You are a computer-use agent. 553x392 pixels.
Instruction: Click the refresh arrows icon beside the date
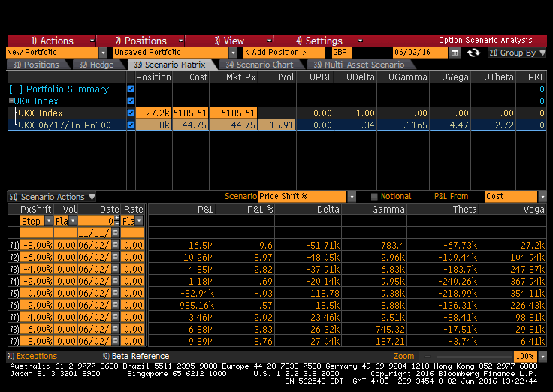(473, 53)
